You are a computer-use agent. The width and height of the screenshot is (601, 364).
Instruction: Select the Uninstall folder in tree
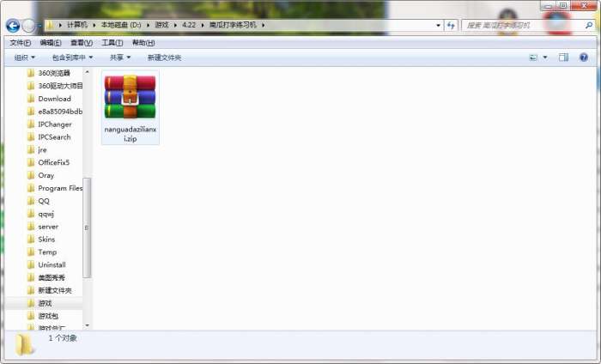(52, 264)
